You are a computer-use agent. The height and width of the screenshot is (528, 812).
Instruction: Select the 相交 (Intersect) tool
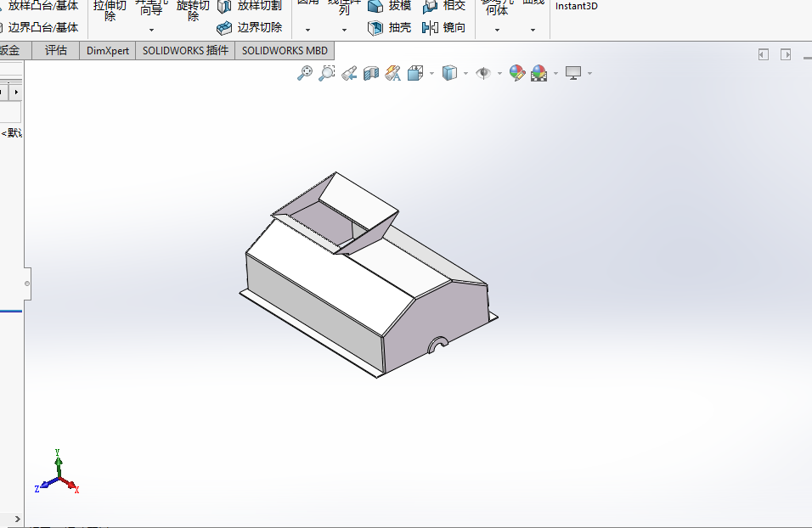pyautogui.click(x=444, y=6)
